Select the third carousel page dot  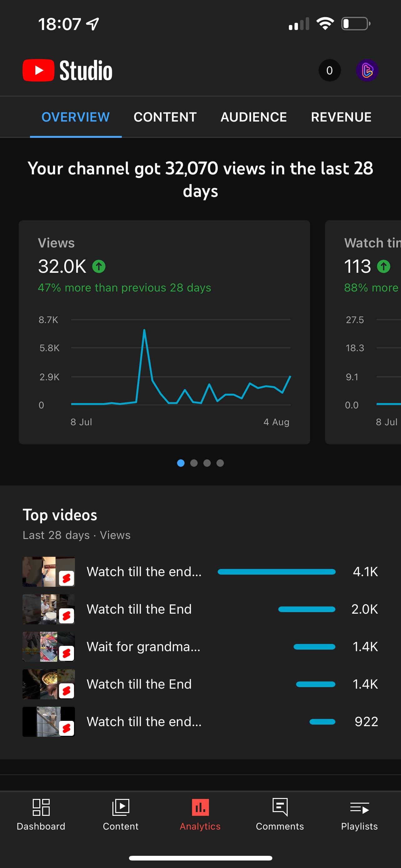coord(207,463)
